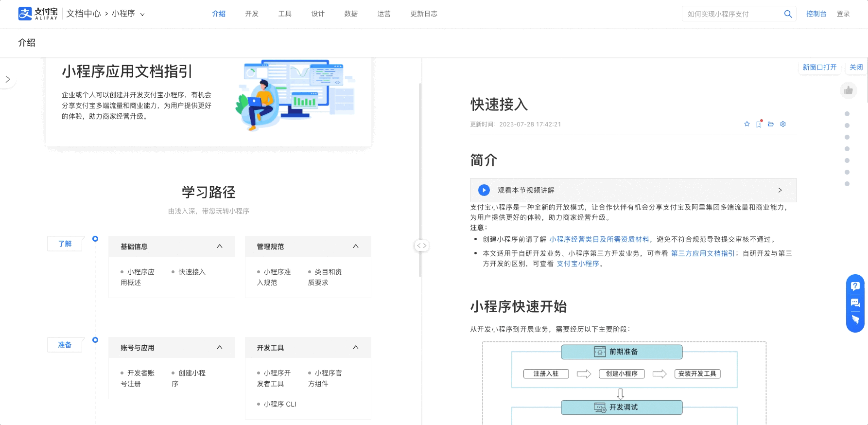The image size is (868, 425).
Task: Click the 安装开发工具 box in the diagram
Action: (x=697, y=374)
